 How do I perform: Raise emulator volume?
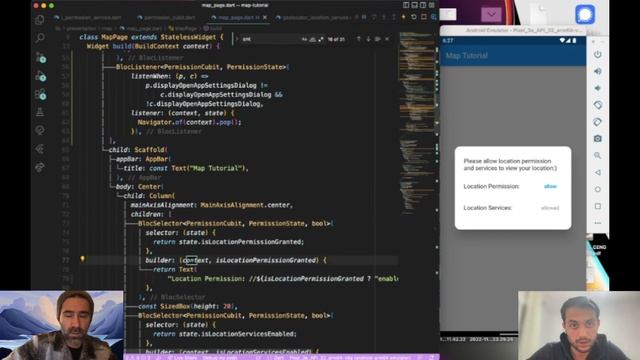(598, 71)
